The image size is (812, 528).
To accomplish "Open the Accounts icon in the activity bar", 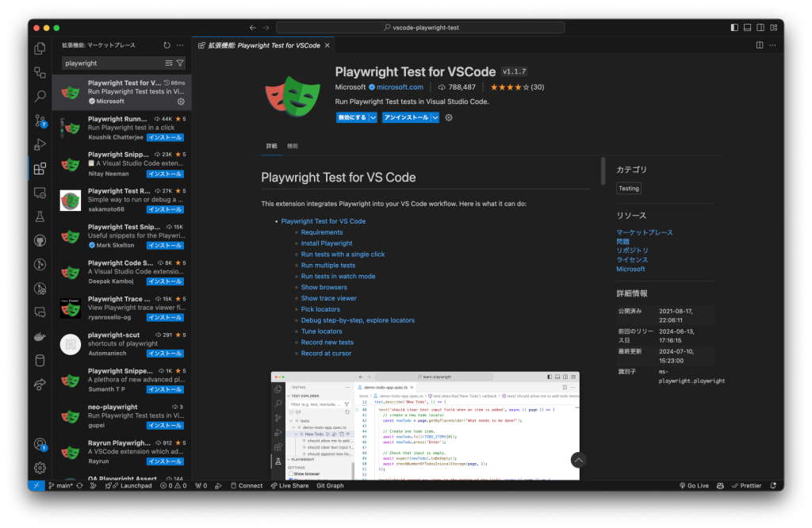I will [x=40, y=445].
